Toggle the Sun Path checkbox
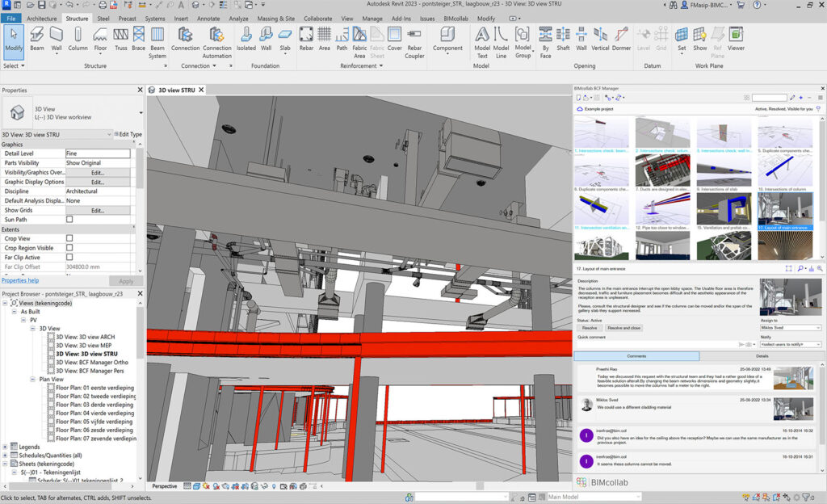This screenshot has width=827, height=504. pyautogui.click(x=69, y=220)
